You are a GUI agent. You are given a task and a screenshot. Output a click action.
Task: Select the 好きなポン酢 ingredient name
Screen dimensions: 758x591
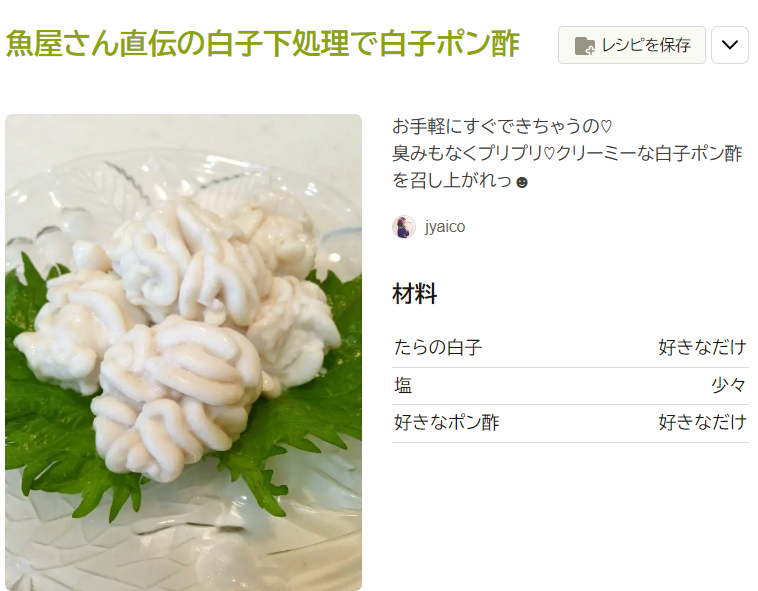pos(446,423)
